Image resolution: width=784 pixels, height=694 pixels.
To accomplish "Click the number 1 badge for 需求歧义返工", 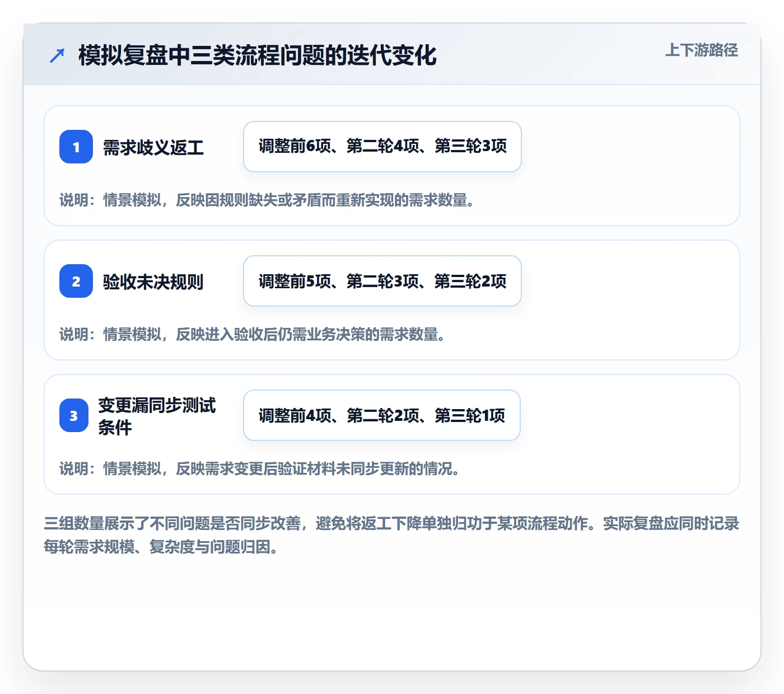I will click(76, 147).
